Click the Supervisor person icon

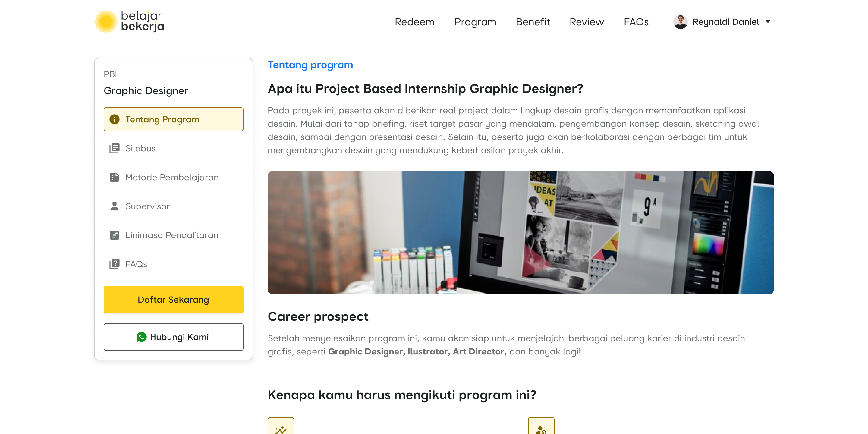click(114, 206)
